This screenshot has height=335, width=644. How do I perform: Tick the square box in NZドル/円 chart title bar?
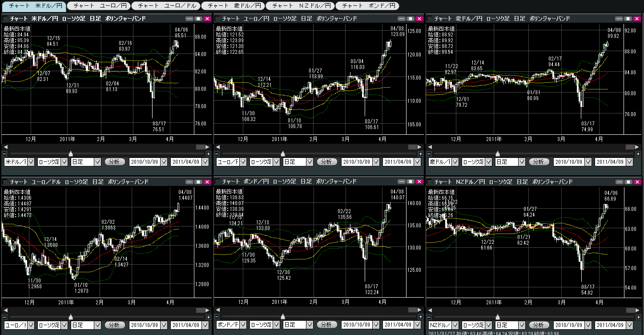430,182
